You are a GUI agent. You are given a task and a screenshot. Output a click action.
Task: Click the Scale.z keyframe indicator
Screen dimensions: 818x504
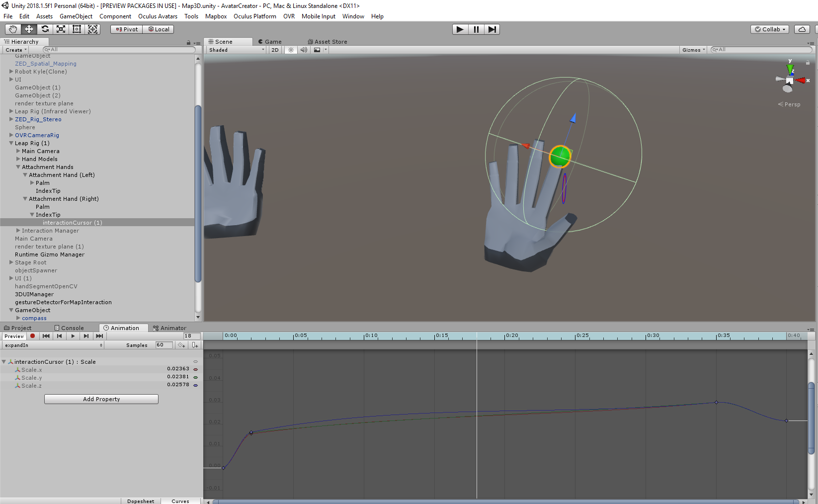click(x=195, y=385)
